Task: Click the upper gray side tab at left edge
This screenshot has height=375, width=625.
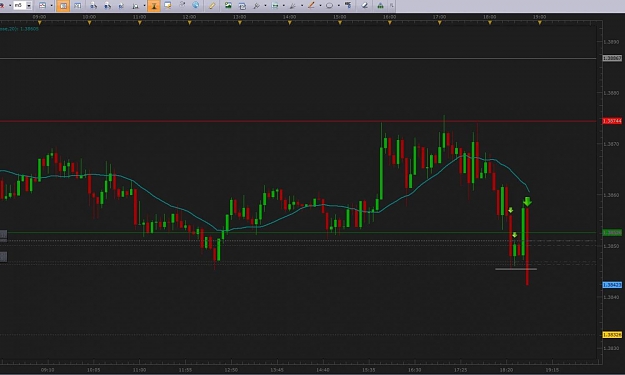Action: coord(3,235)
